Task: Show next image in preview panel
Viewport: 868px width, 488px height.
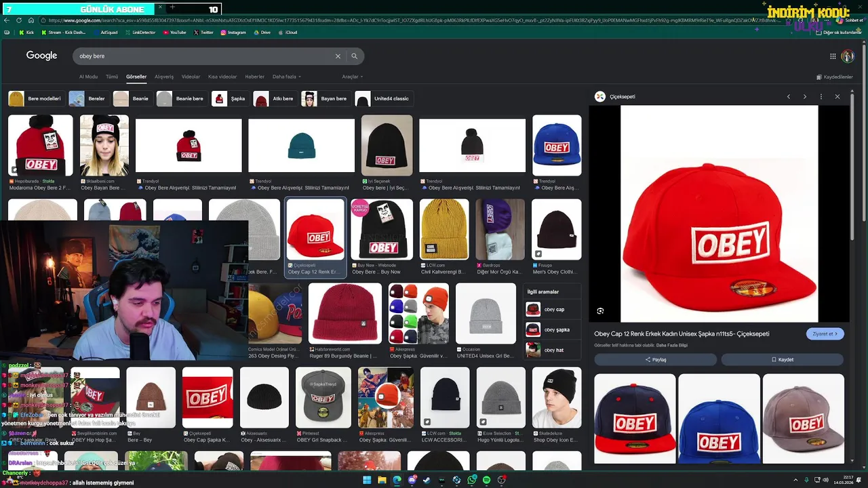Action: (805, 97)
